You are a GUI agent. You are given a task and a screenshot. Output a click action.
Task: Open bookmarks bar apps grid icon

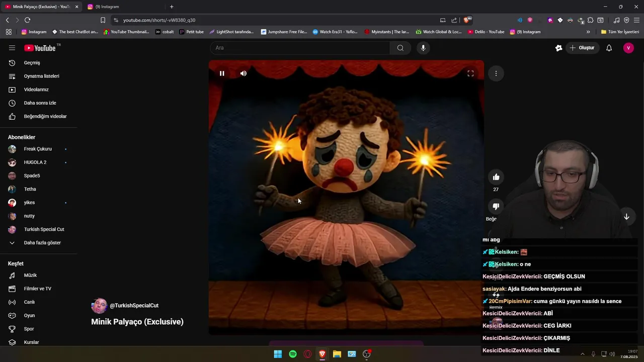[9, 32]
